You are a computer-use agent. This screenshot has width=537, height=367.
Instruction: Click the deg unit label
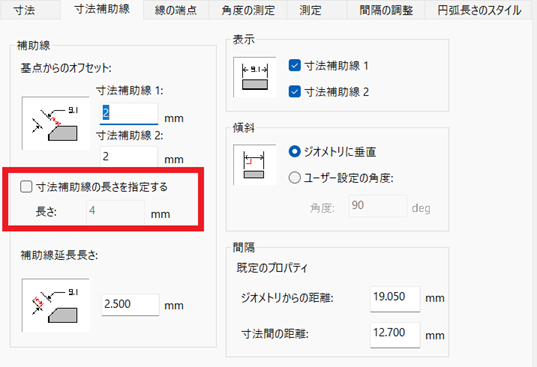(421, 208)
